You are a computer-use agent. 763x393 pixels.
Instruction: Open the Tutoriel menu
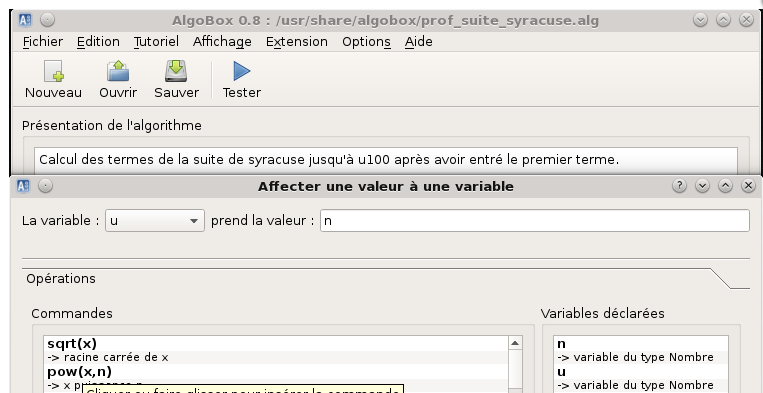[x=156, y=42]
